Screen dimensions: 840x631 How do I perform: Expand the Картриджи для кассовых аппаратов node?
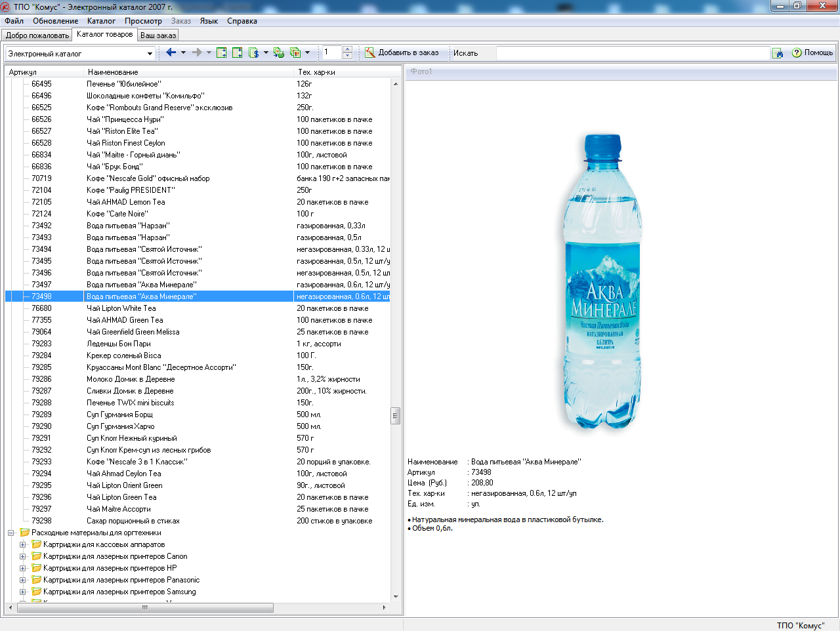[23, 544]
